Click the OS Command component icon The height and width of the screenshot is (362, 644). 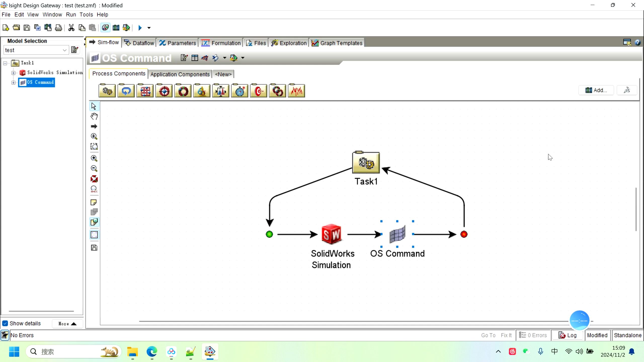click(x=397, y=234)
